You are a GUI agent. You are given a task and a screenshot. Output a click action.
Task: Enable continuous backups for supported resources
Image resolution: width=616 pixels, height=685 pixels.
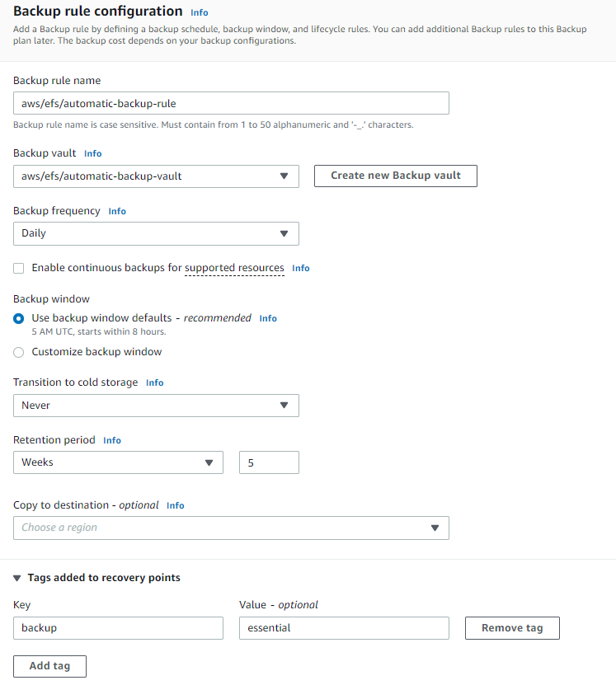pyautogui.click(x=18, y=267)
